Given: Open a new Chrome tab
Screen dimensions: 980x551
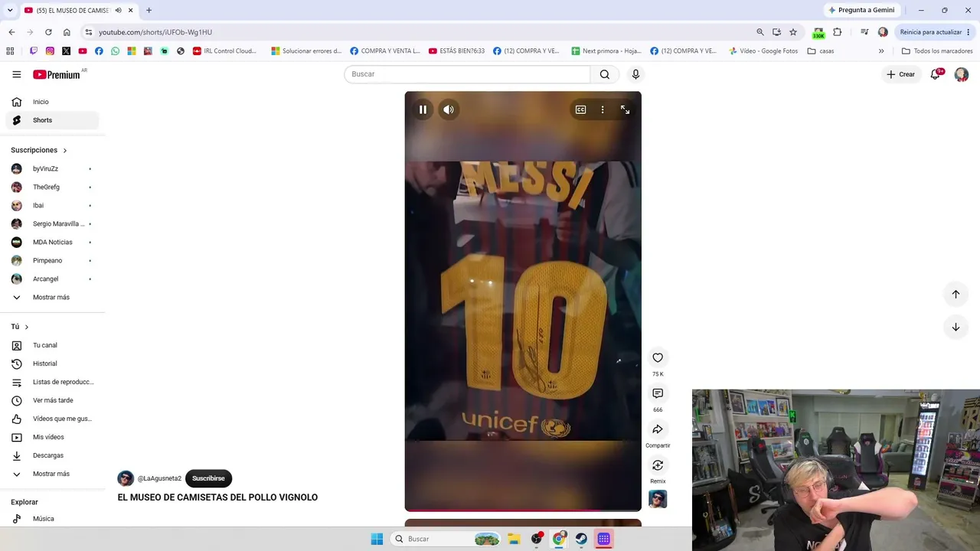Looking at the screenshot, I should click(149, 10).
